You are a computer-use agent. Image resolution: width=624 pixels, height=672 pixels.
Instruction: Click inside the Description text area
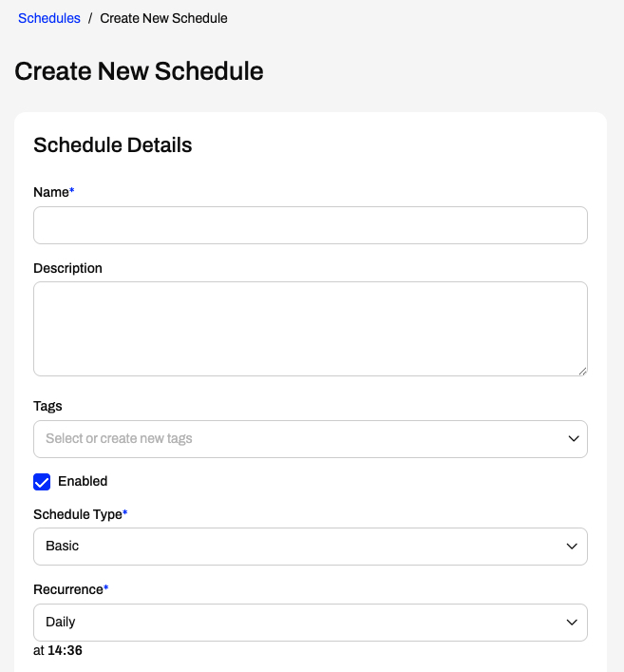tap(311, 329)
